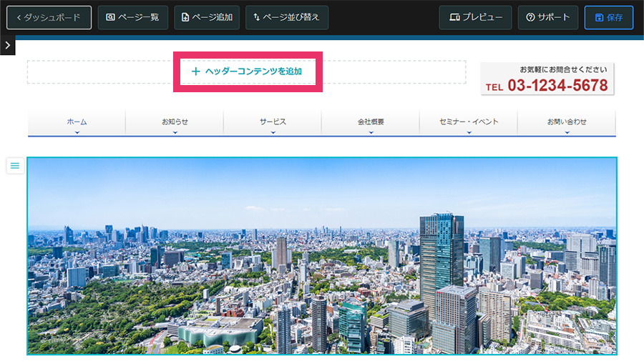The width and height of the screenshot is (644, 361).
Task: Click the plus icon in ヘッダーコンテンツを追加
Action: pyautogui.click(x=196, y=71)
